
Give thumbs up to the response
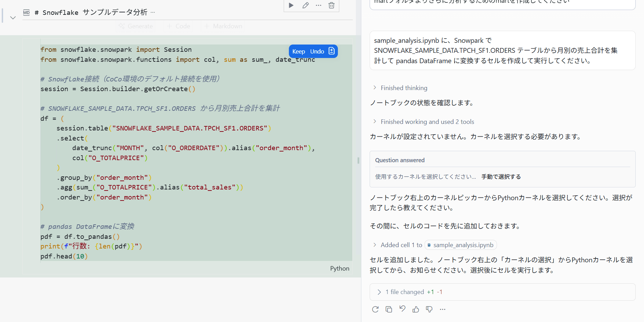coord(416,309)
